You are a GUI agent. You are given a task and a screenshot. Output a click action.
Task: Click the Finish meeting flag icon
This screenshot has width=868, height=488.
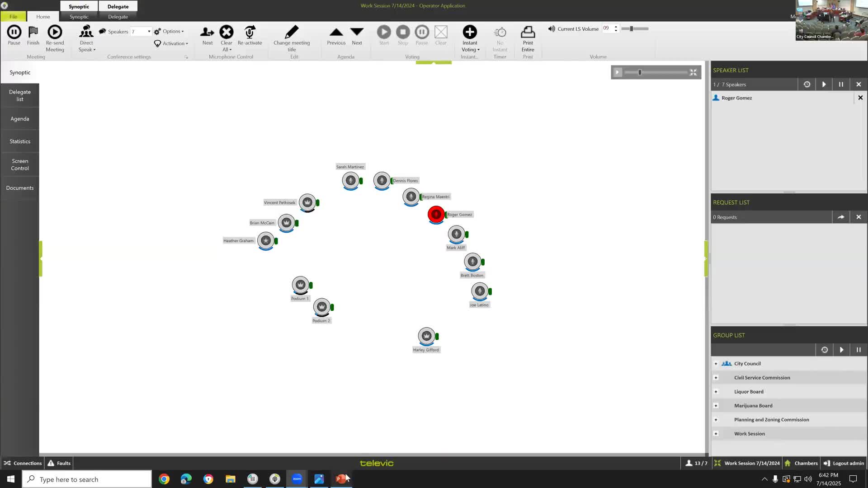point(33,32)
